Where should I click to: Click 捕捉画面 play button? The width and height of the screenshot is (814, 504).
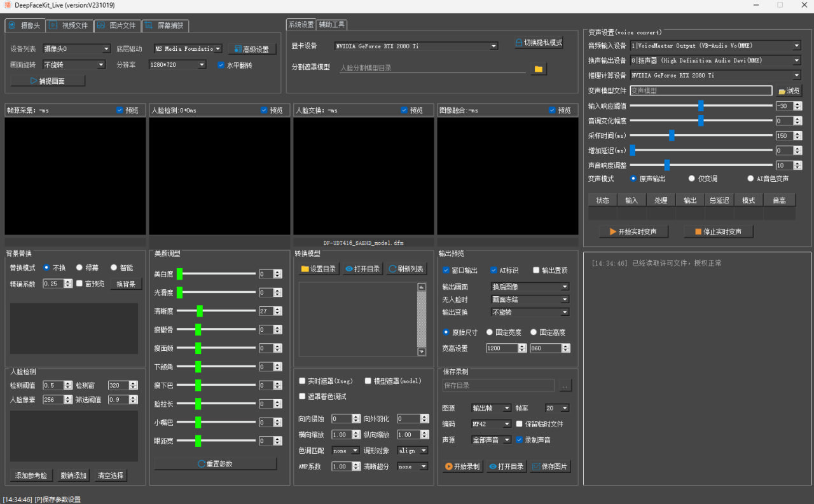[48, 81]
